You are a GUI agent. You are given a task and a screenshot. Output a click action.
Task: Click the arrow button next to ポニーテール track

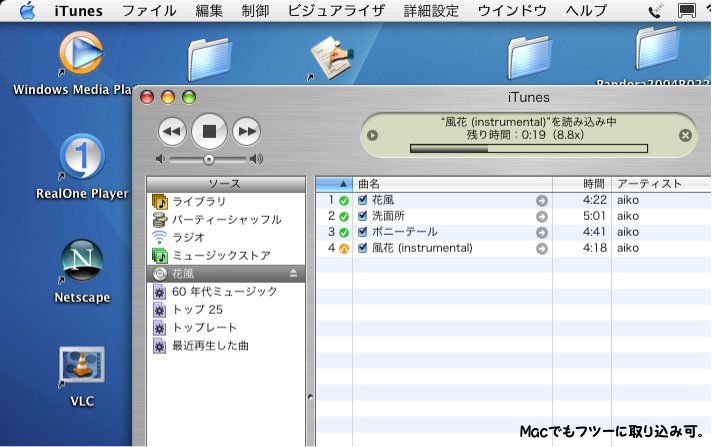(542, 233)
